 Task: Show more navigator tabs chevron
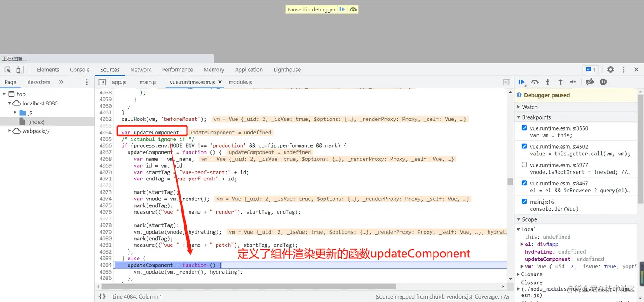(x=61, y=82)
